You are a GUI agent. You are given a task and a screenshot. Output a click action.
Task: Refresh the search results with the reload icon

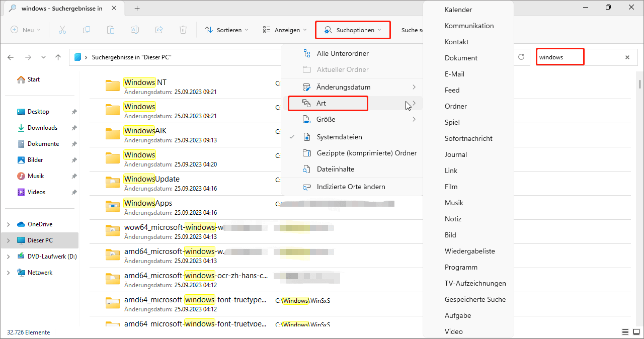(x=521, y=57)
